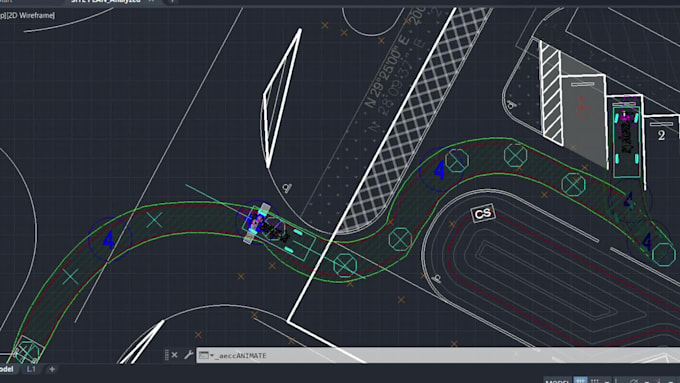Select the animated vehicle on the path
The width and height of the screenshot is (680, 383).
pos(278,232)
